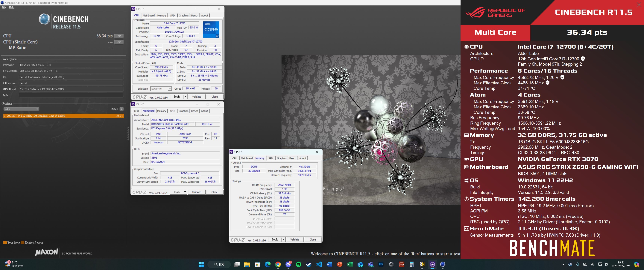Screen dimensions: 644x270
Task: Open the weather widget showing 31°C
Action: pos(14,264)
